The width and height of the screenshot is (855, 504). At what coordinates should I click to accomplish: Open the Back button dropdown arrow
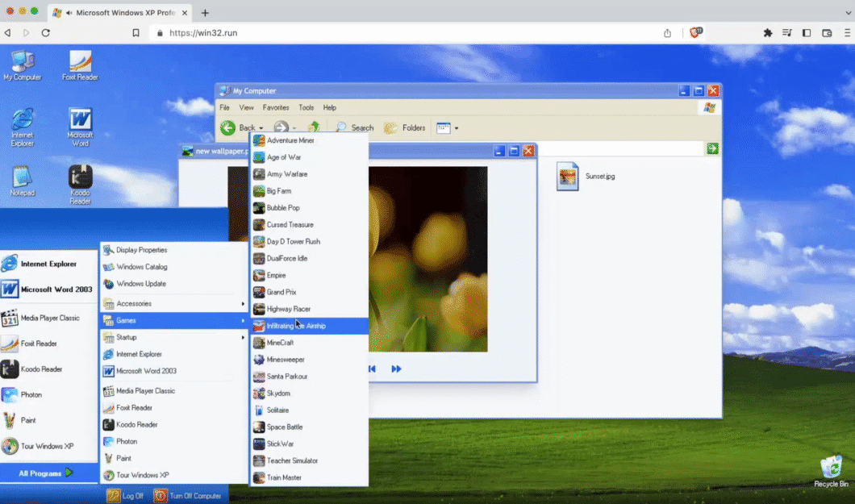262,127
